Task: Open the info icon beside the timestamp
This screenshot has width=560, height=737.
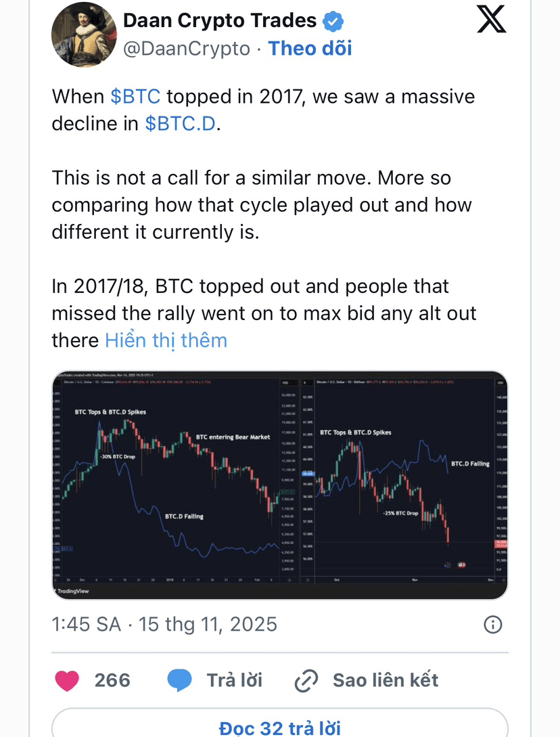Action: click(x=494, y=624)
